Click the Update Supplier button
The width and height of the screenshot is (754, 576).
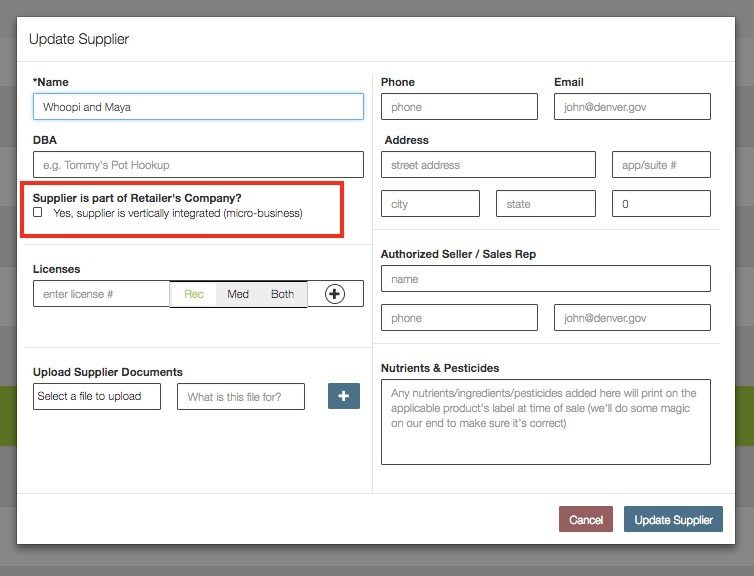pos(673,520)
